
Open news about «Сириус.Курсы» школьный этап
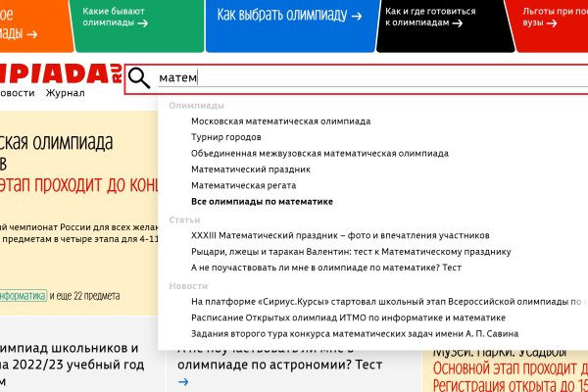coord(388,302)
